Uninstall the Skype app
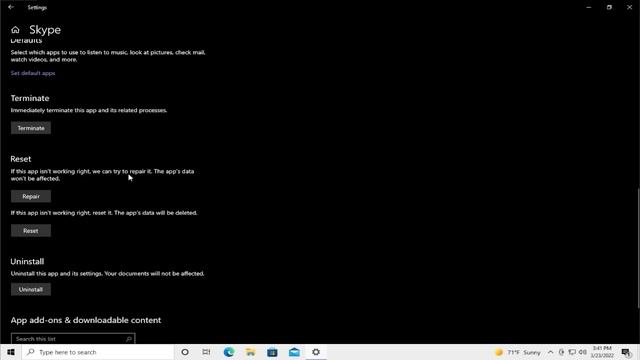640x360 pixels. click(31, 289)
